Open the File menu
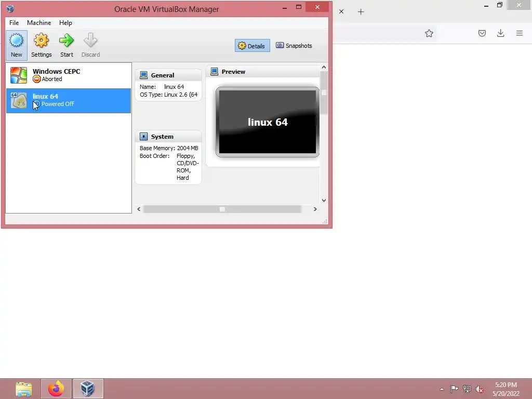The height and width of the screenshot is (399, 532). coord(14,23)
